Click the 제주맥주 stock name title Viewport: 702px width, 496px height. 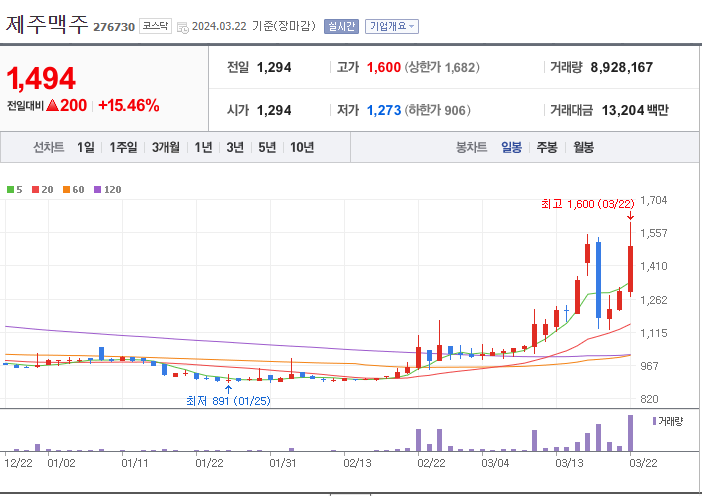(x=47, y=24)
